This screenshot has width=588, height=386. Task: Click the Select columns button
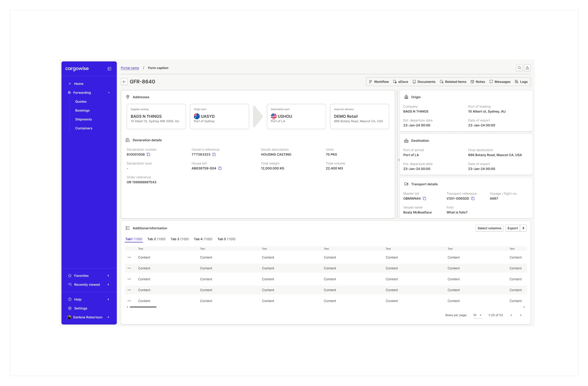point(490,228)
